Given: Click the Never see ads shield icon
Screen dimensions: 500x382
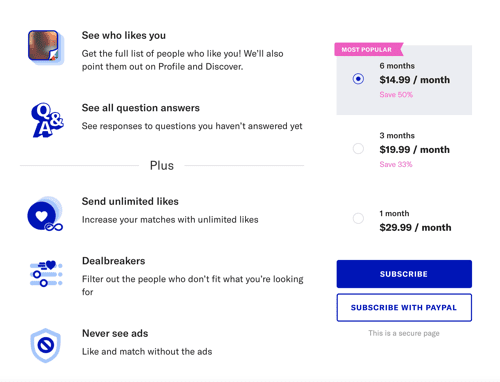Looking at the screenshot, I should coord(46,346).
